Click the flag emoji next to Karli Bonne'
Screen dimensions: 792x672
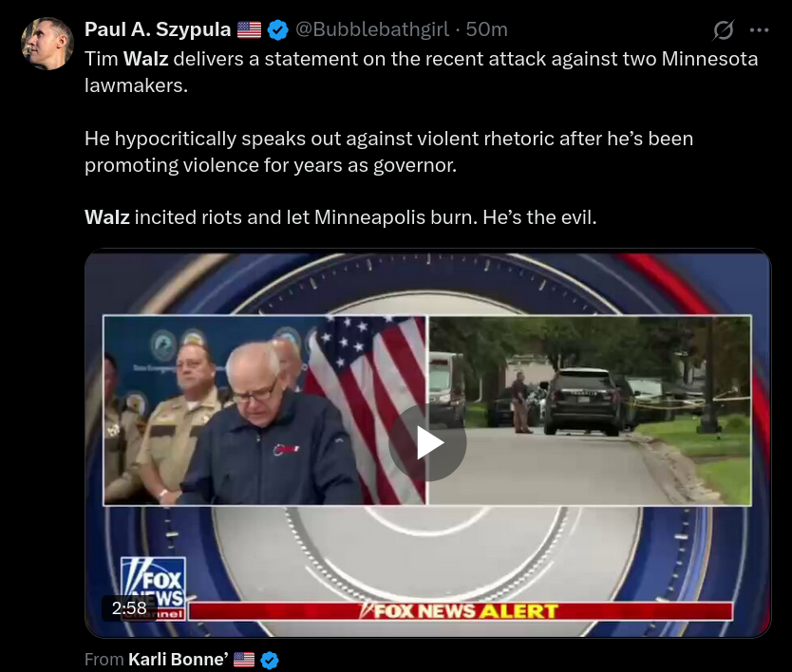(244, 660)
